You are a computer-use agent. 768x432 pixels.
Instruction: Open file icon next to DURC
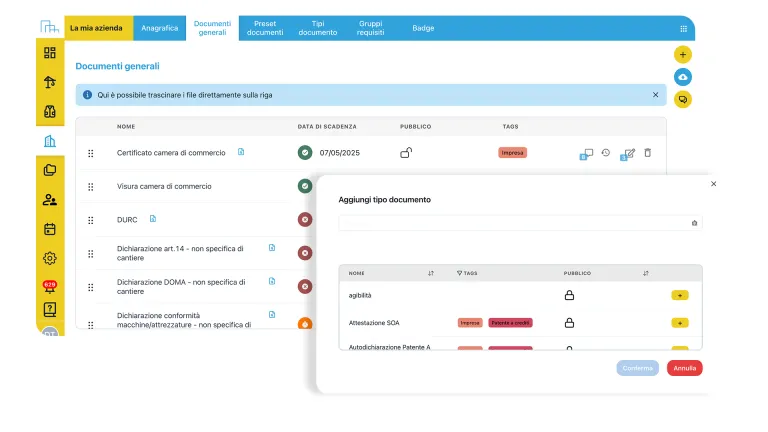point(153,218)
